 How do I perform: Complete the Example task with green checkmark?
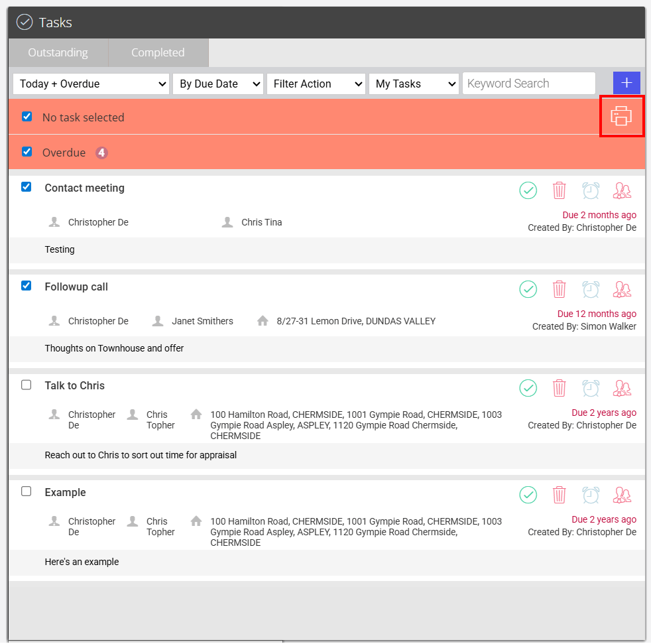(x=528, y=495)
